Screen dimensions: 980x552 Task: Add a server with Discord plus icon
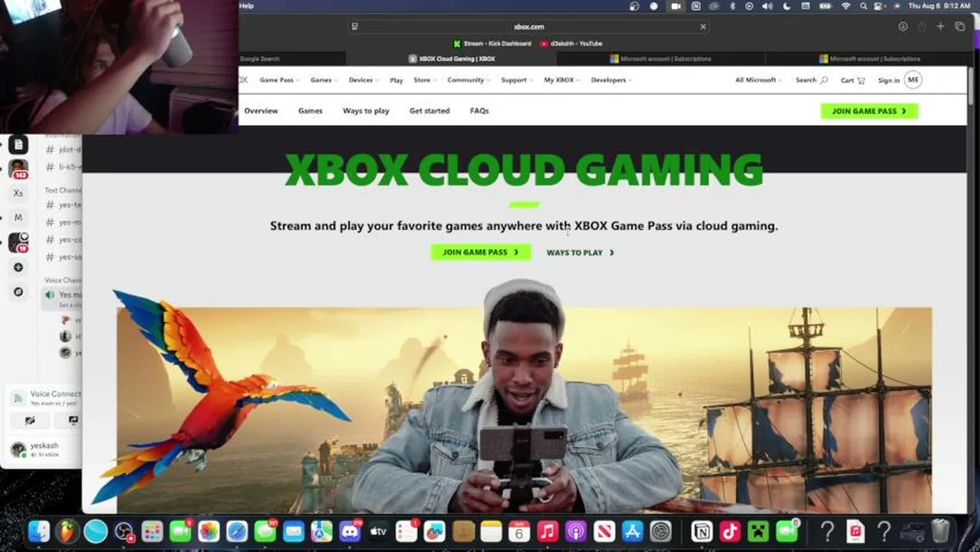(18, 268)
